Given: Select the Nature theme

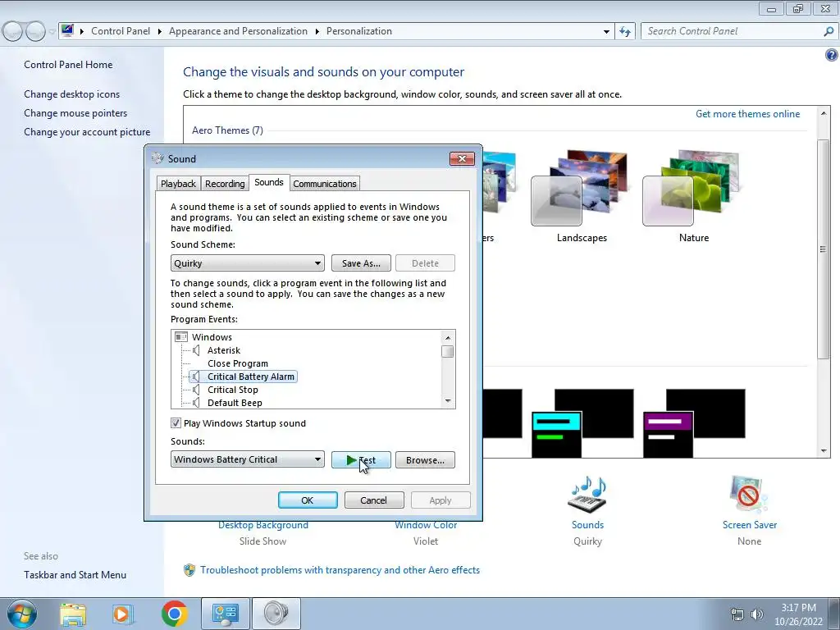Looking at the screenshot, I should pos(693,196).
